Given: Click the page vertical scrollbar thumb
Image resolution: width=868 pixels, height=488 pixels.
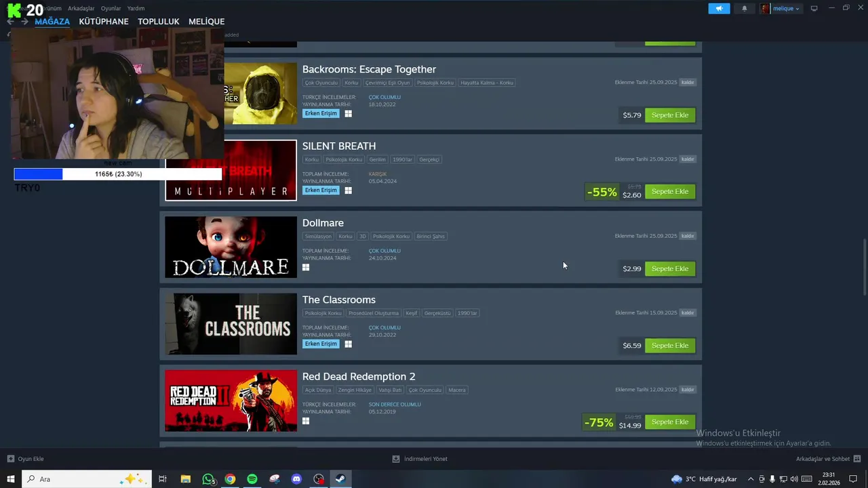Looking at the screenshot, I should click(864, 267).
